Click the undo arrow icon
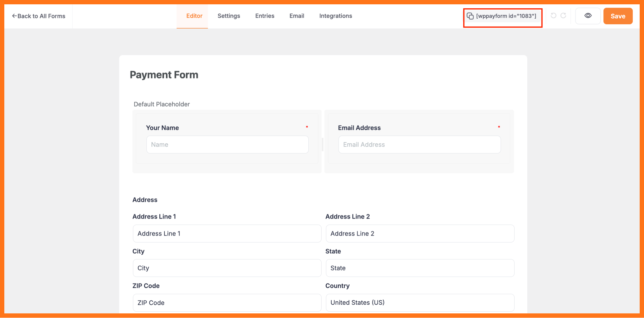This screenshot has height=318, width=644. point(554,16)
